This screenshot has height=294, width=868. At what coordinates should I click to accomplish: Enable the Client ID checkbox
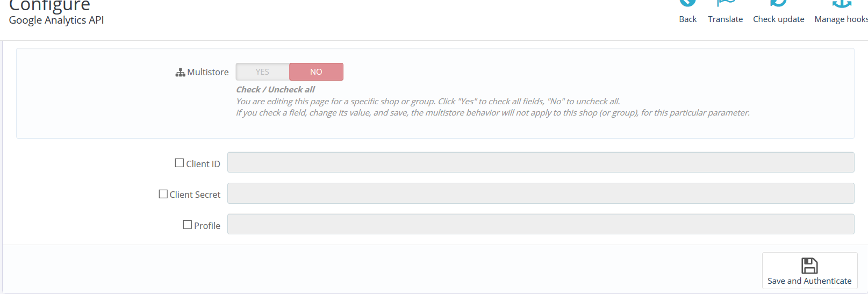click(x=180, y=163)
